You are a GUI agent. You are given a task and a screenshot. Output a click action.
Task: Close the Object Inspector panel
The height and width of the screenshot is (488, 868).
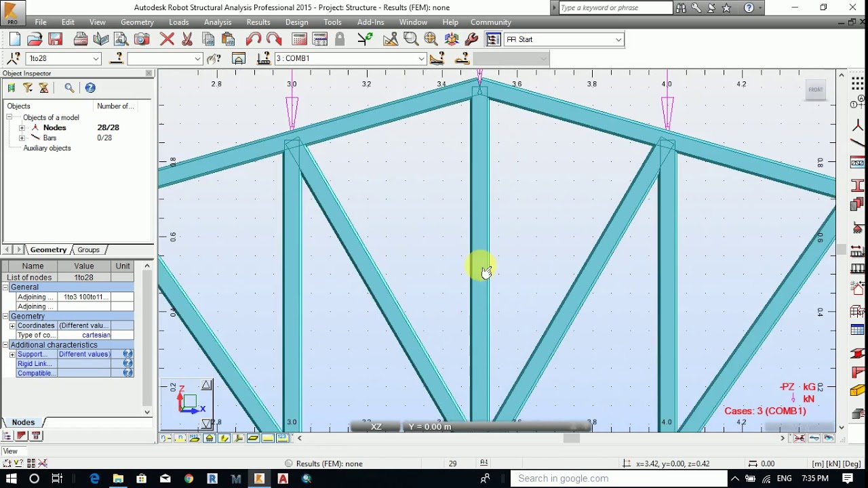[x=149, y=73]
